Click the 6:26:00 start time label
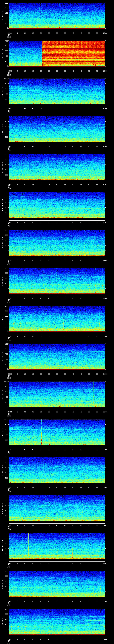This screenshot has height=644, width=114. click(9, 487)
